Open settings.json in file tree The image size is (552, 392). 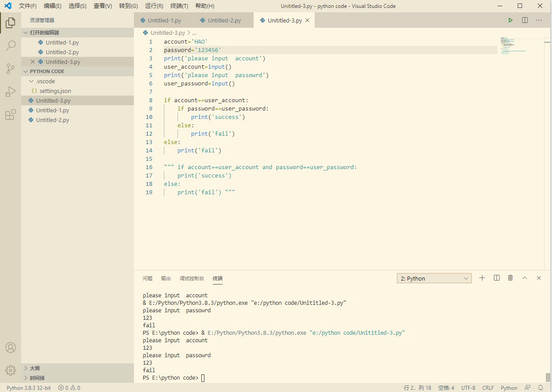tap(78, 91)
